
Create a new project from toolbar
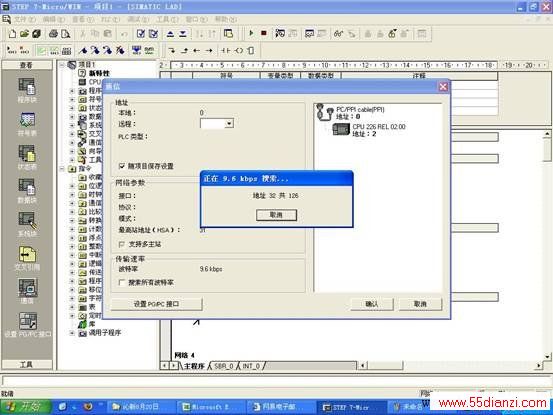click(x=12, y=34)
